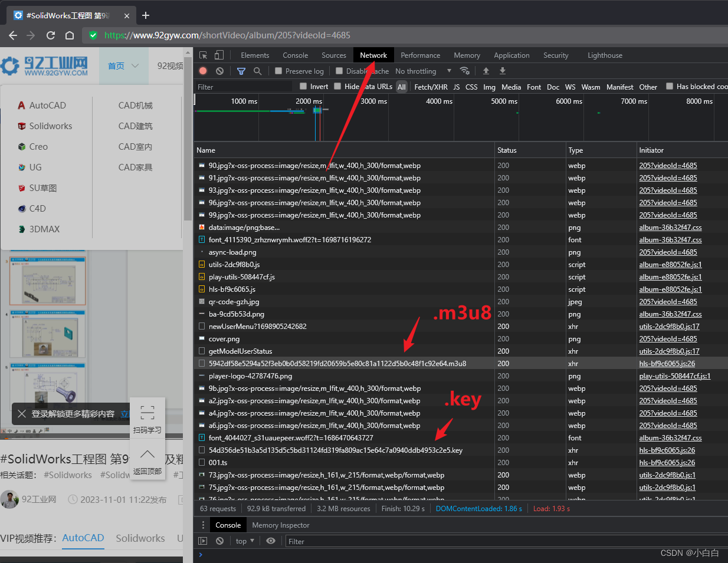
Task: Click the red record network log button
Action: pyautogui.click(x=203, y=71)
